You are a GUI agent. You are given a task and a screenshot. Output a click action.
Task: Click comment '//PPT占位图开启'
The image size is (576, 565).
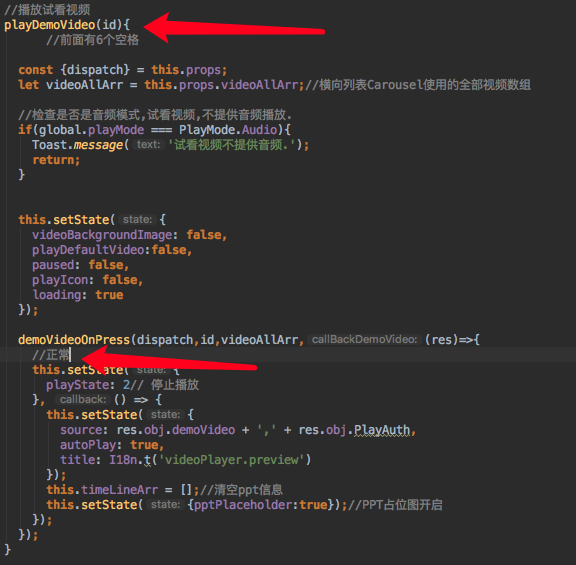click(395, 505)
